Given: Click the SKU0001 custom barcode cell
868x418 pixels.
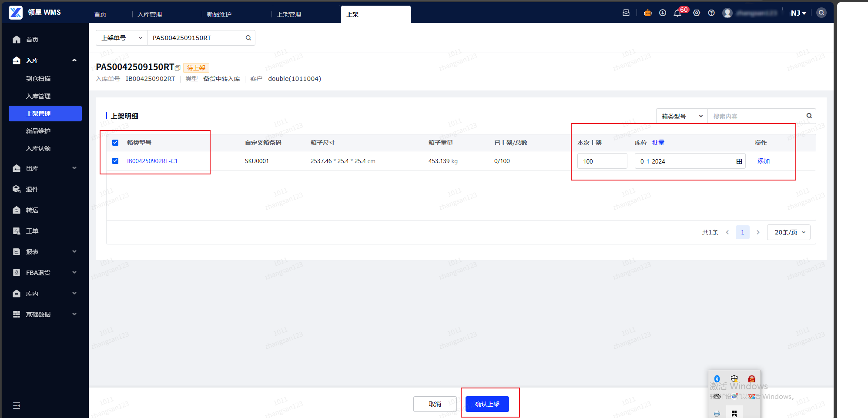Looking at the screenshot, I should pyautogui.click(x=257, y=161).
